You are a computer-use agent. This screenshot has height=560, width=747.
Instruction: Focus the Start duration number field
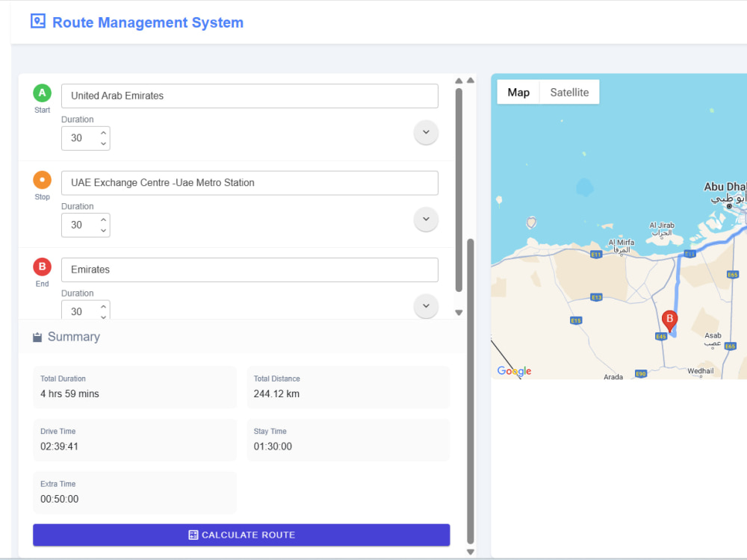click(86, 138)
